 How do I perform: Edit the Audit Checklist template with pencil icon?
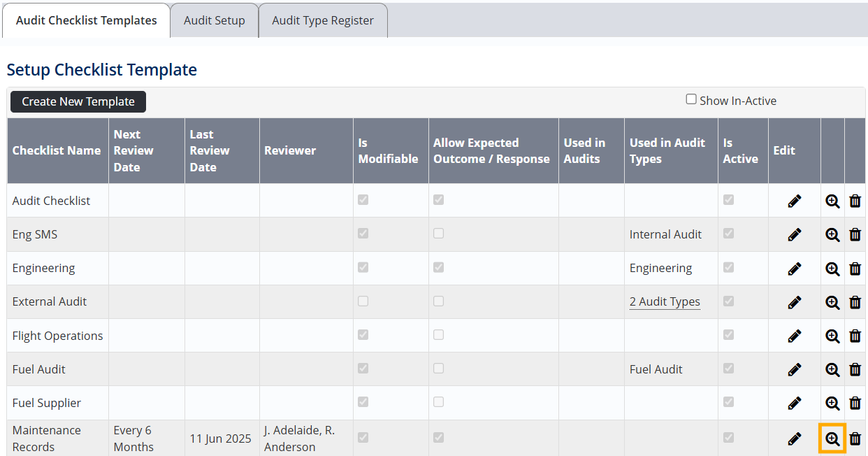pyautogui.click(x=794, y=201)
